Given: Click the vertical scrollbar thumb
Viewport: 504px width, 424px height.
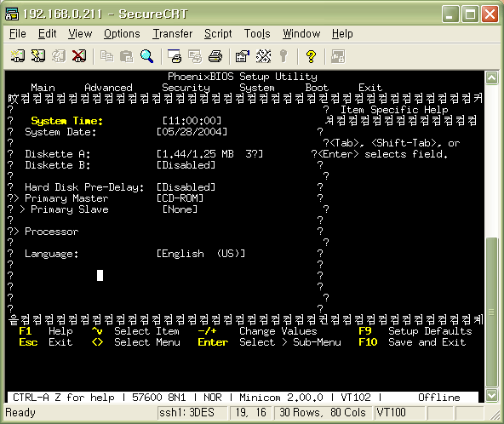Looking at the screenshot, I should coord(491,312).
